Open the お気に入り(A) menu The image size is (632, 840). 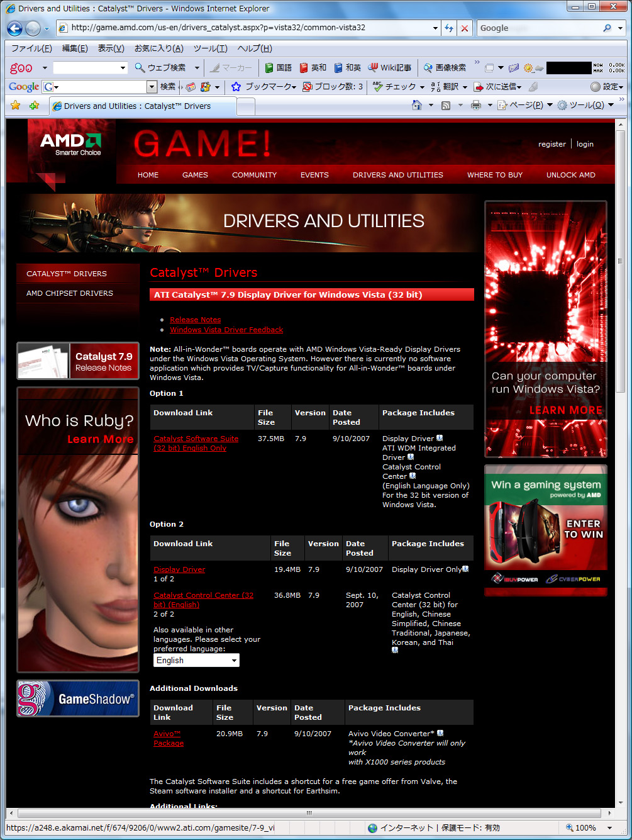pos(159,48)
